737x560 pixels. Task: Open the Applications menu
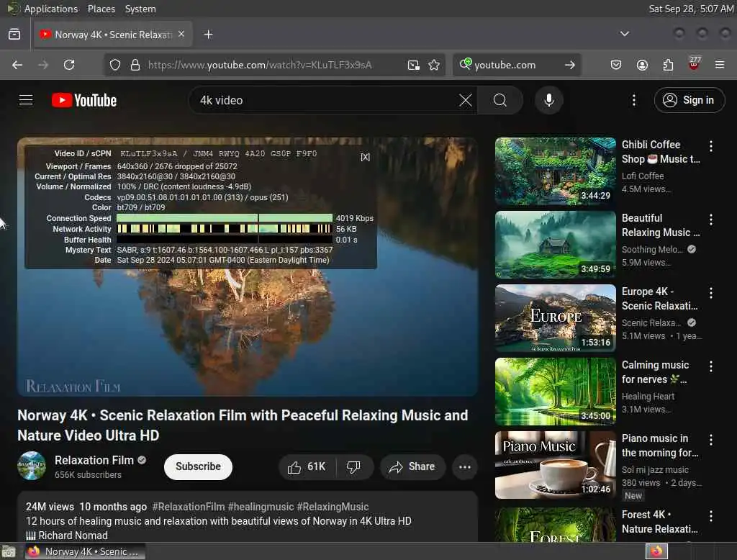[51, 9]
